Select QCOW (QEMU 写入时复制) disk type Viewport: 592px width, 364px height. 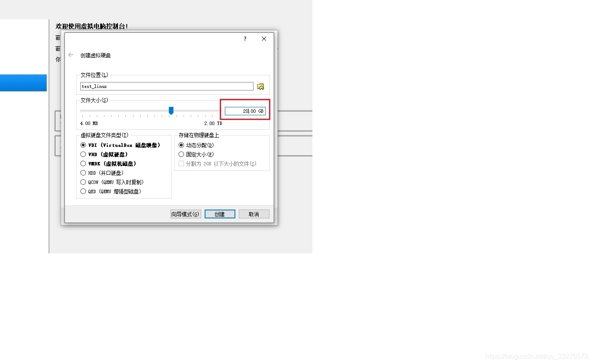click(112, 182)
